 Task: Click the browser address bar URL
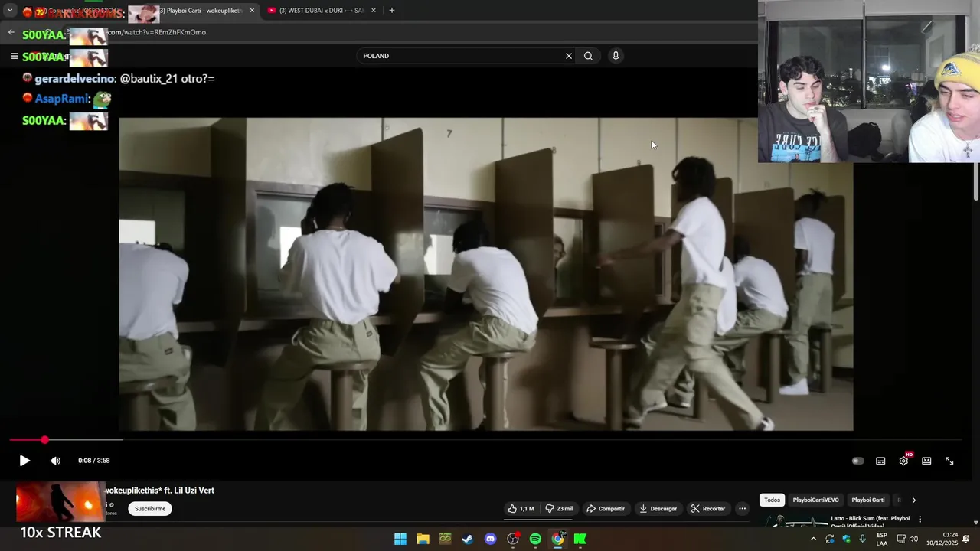tap(156, 32)
